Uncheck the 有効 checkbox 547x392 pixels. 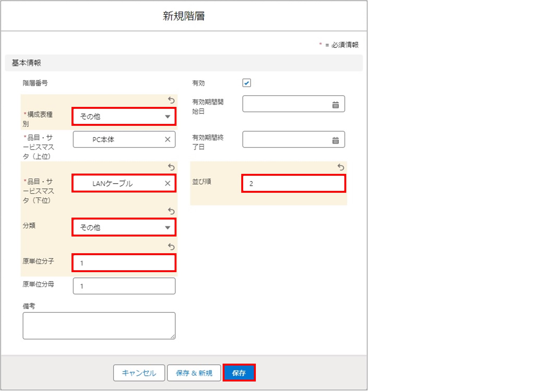[246, 83]
